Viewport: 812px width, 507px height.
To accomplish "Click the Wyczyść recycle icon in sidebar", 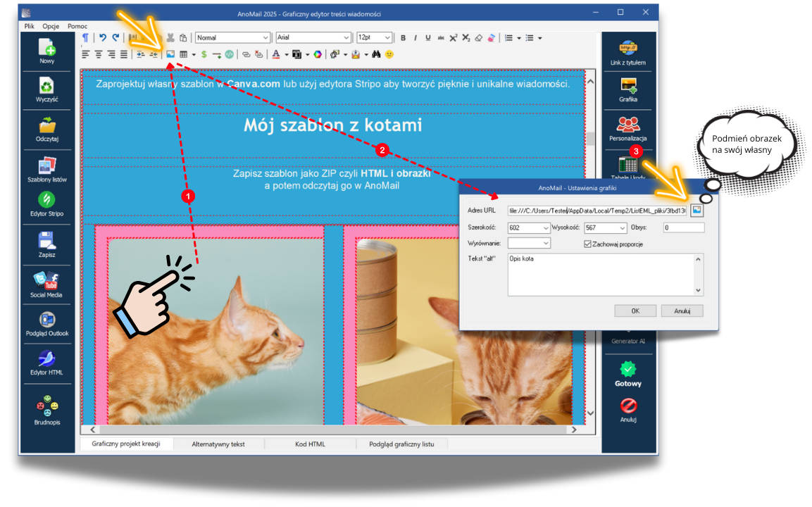I will click(46, 85).
